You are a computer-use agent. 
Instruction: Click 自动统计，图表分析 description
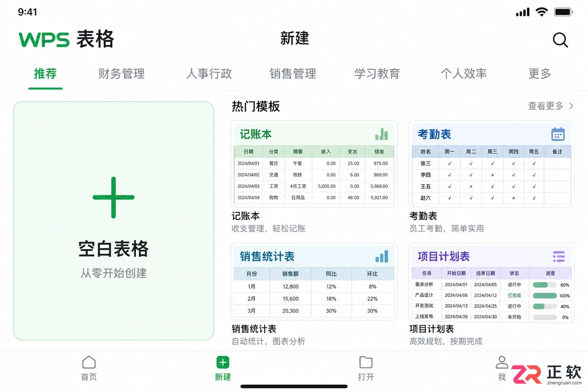[x=268, y=341]
